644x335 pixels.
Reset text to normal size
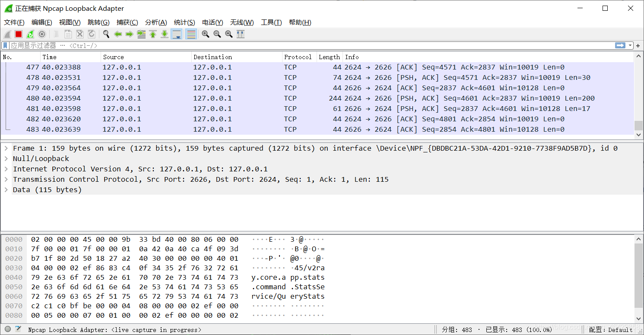pos(229,34)
